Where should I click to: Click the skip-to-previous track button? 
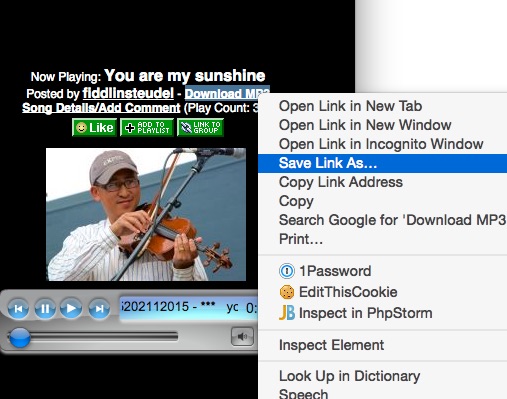[18, 309]
